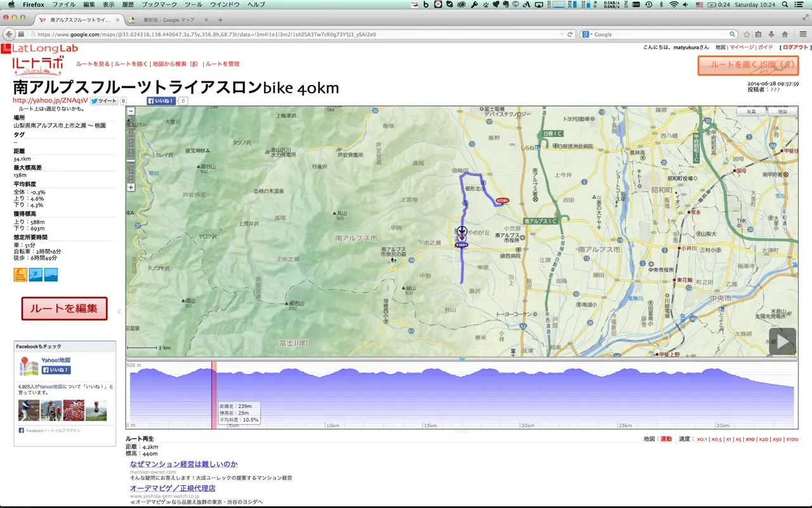Click the map zoom-in plus button
Image resolution: width=812 pixels, height=508 pixels.
131,187
